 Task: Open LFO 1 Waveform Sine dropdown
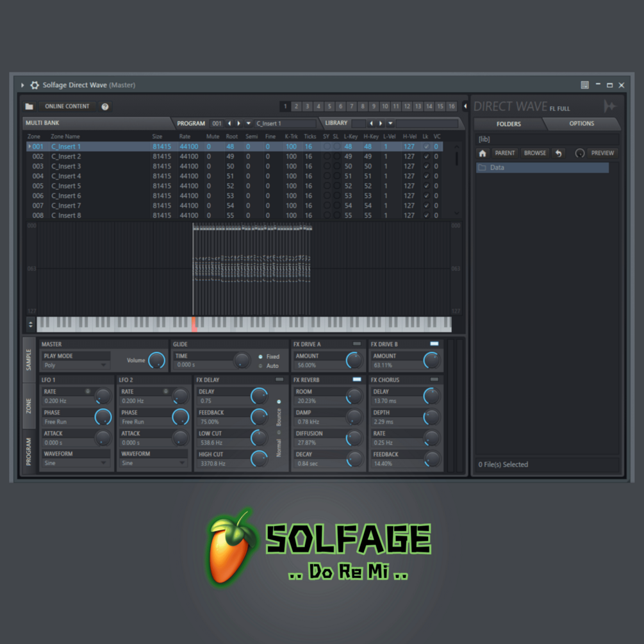tap(76, 463)
